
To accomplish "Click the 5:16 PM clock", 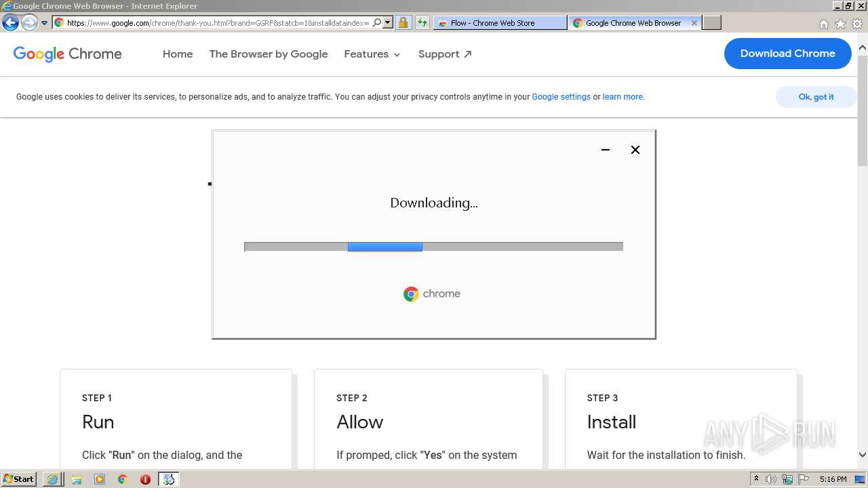I will point(833,479).
